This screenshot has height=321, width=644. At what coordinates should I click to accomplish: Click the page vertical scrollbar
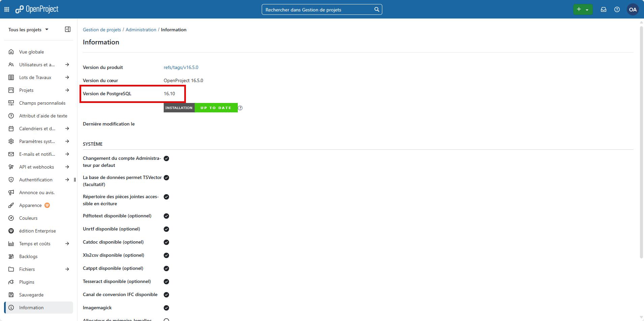pyautogui.click(x=641, y=141)
